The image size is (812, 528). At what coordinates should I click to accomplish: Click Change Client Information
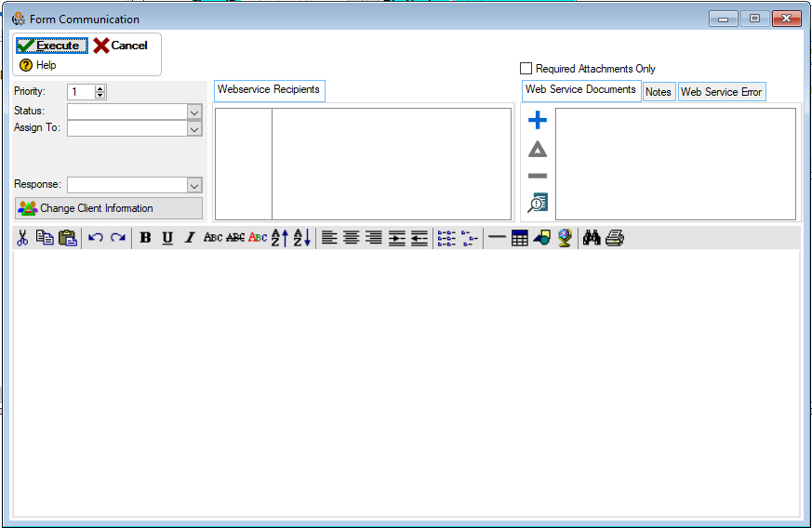pos(109,208)
